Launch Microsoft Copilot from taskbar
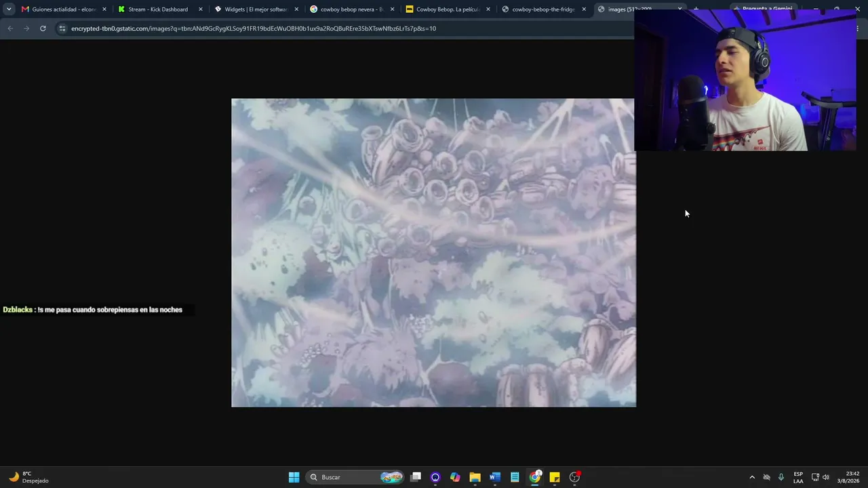This screenshot has width=868, height=488. click(x=455, y=477)
